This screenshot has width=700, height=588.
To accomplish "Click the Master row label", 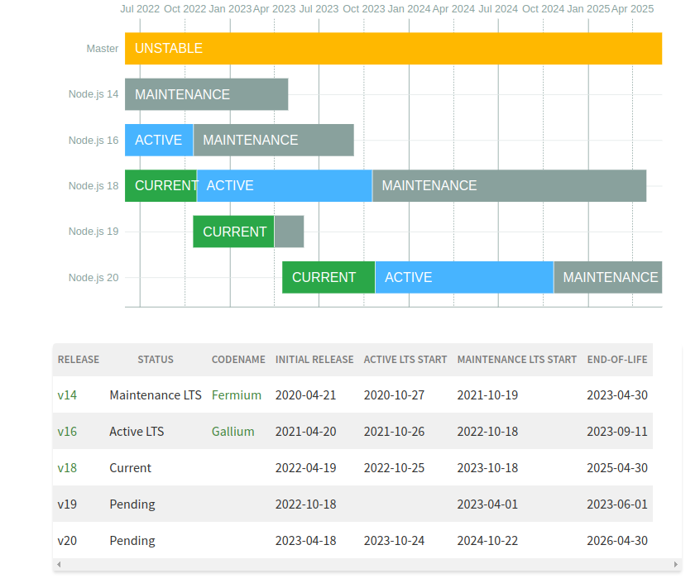I will pos(103,49).
